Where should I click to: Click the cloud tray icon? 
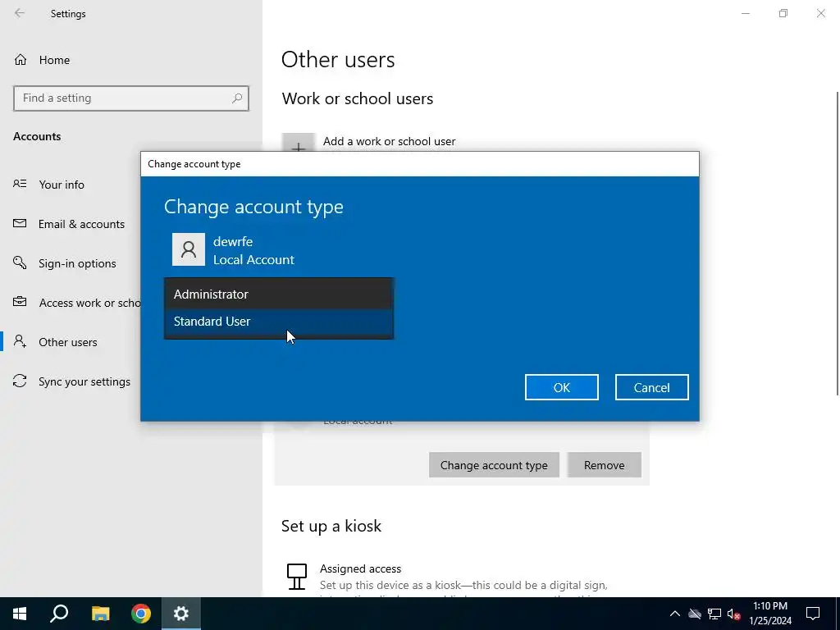point(695,614)
